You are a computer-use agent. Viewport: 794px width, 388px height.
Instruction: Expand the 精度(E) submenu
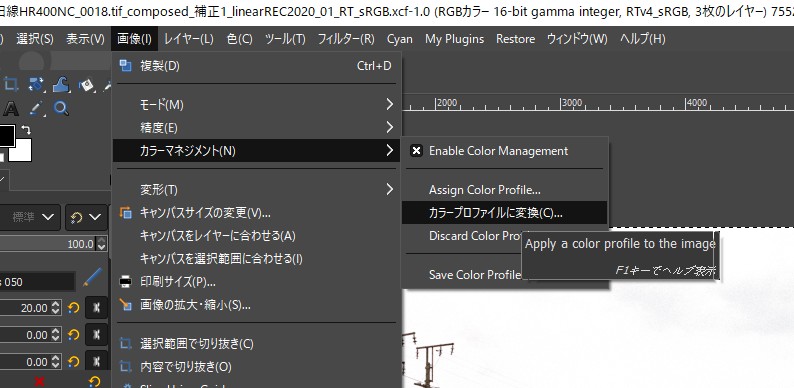pyautogui.click(x=257, y=127)
